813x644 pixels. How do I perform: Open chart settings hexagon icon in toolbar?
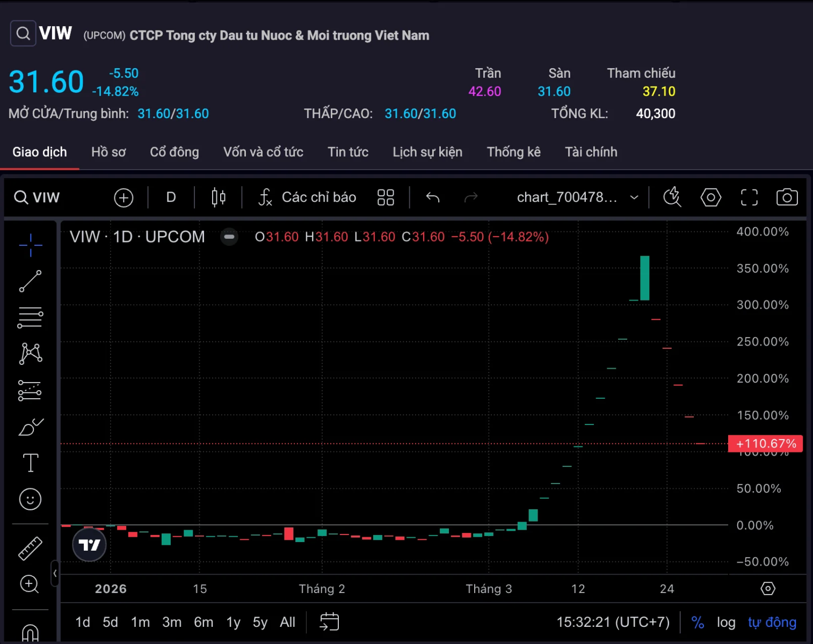(711, 197)
